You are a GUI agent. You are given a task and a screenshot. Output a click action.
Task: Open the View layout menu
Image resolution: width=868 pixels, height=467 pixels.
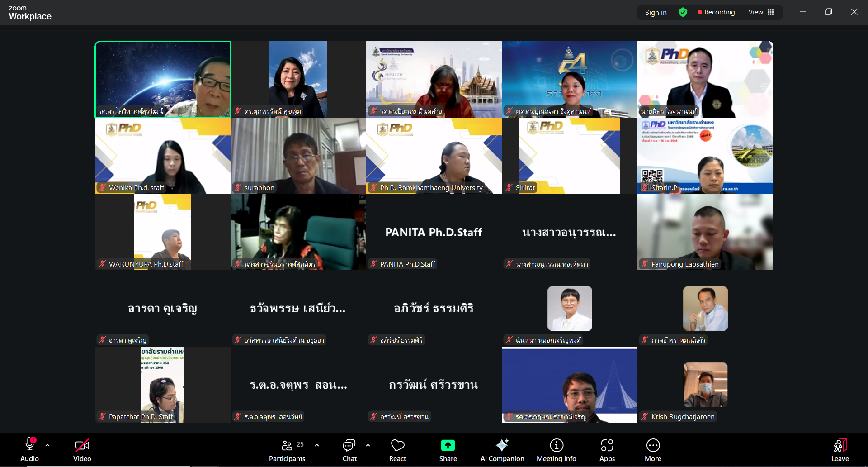pos(761,12)
